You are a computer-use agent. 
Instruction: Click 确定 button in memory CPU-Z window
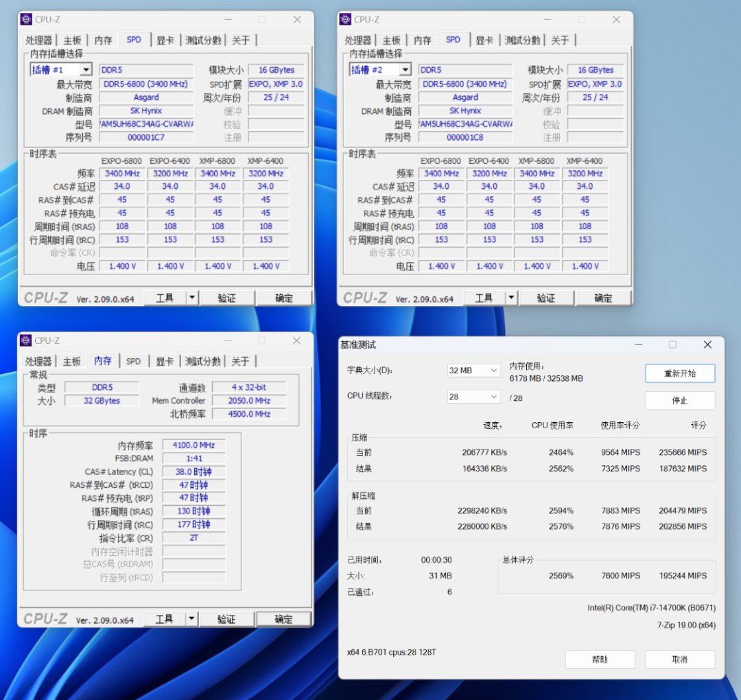click(x=283, y=619)
